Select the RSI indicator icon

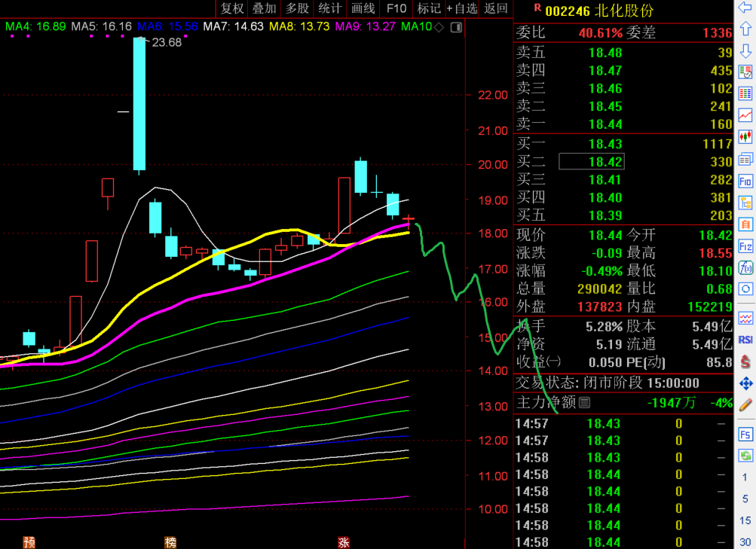tap(745, 340)
